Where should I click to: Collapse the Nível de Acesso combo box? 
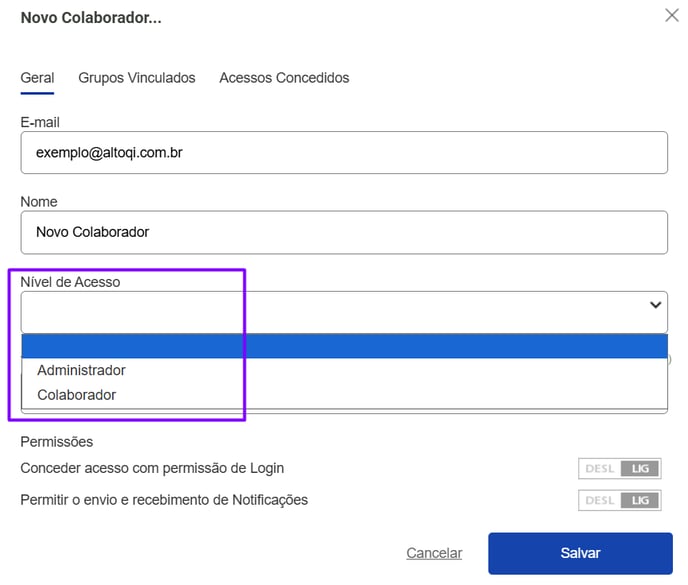[344, 312]
